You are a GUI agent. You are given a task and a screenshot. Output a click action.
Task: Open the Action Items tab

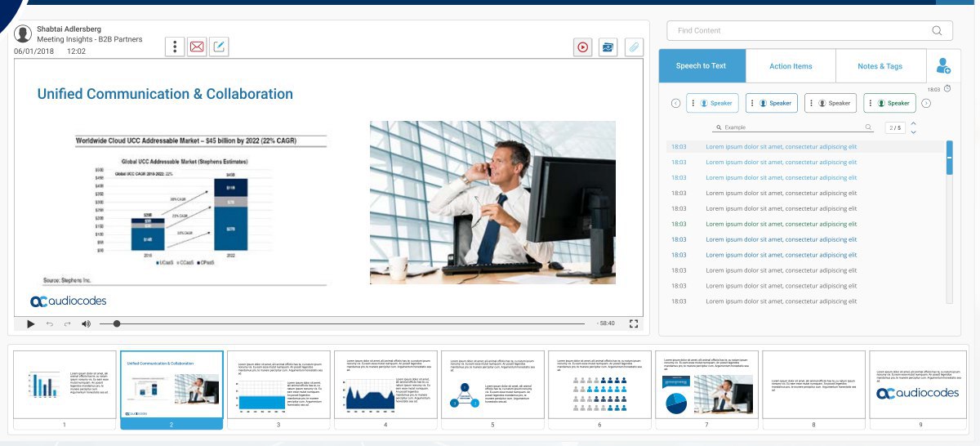point(791,66)
